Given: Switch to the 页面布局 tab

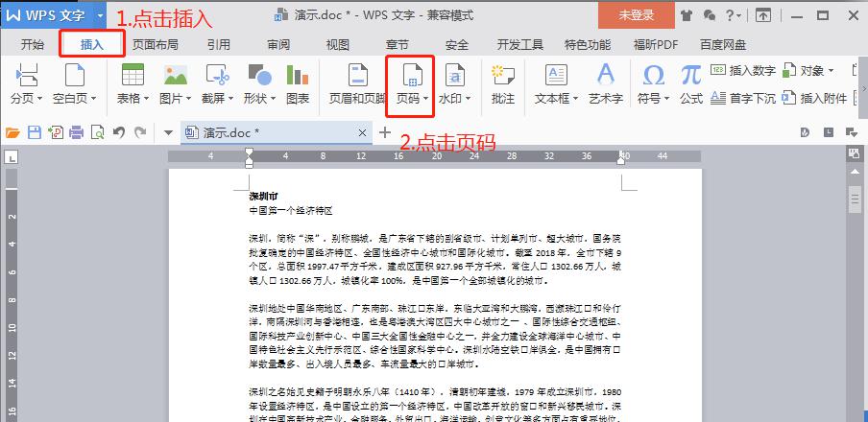Looking at the screenshot, I should pos(155,45).
